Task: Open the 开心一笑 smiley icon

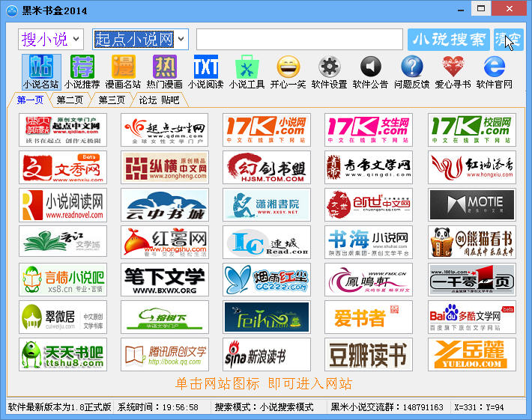Action: point(288,67)
